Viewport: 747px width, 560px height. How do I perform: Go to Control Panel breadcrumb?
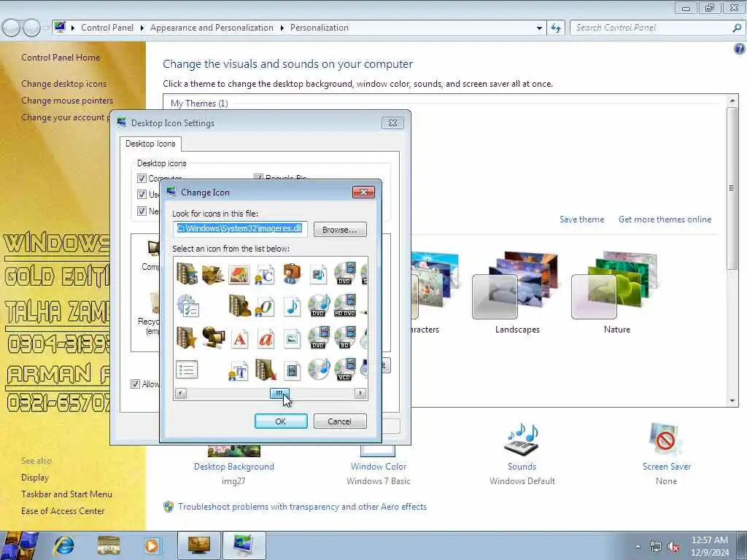click(107, 28)
